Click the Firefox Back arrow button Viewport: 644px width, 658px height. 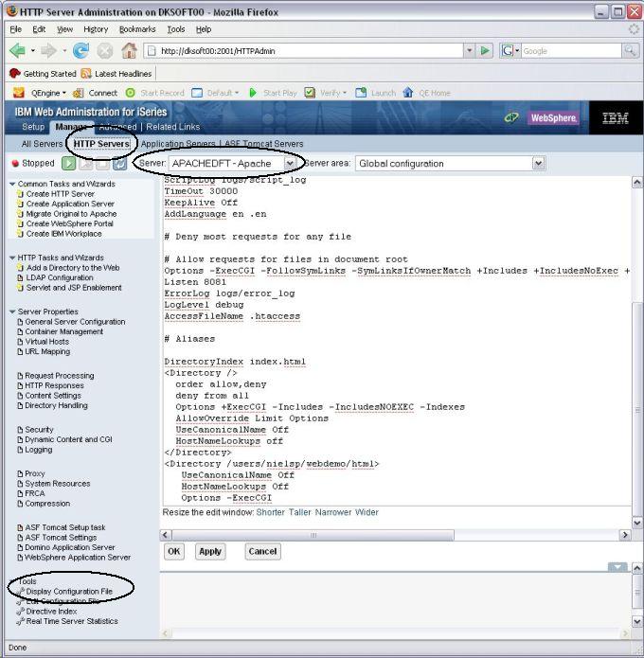[x=18, y=51]
